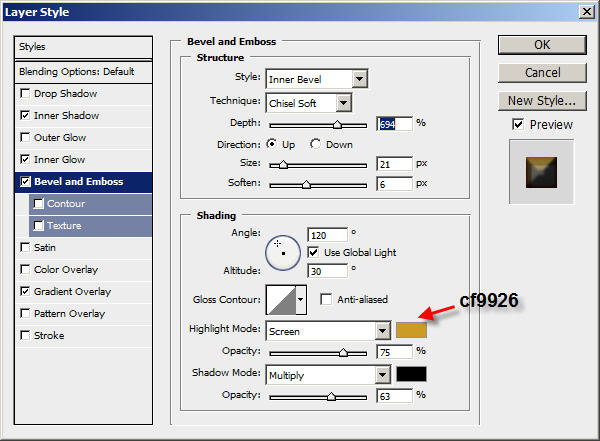Enable the Drop Shadow checkbox
Screen dimensions: 600x441
pos(25,93)
